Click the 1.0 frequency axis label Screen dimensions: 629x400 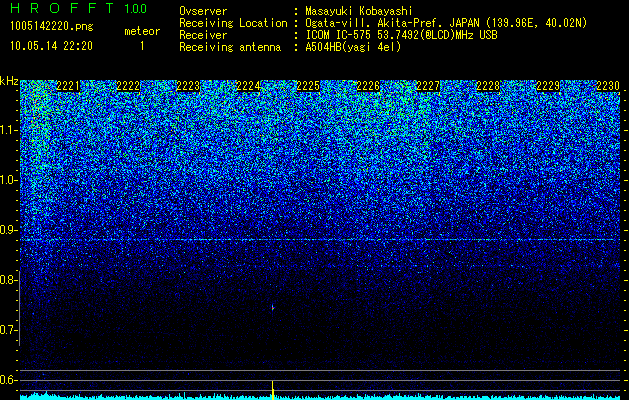(x=8, y=180)
